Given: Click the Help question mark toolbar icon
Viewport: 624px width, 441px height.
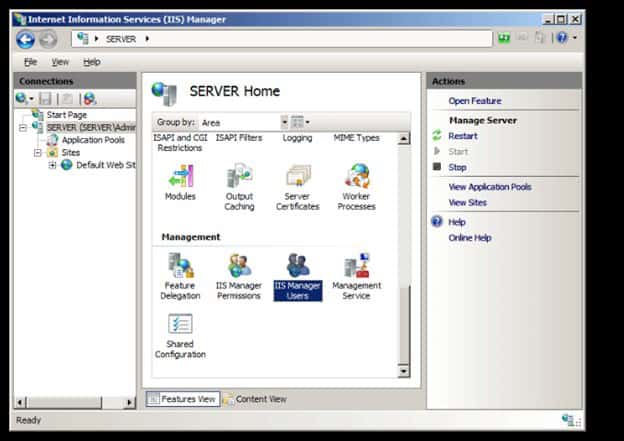Looking at the screenshot, I should point(562,38).
